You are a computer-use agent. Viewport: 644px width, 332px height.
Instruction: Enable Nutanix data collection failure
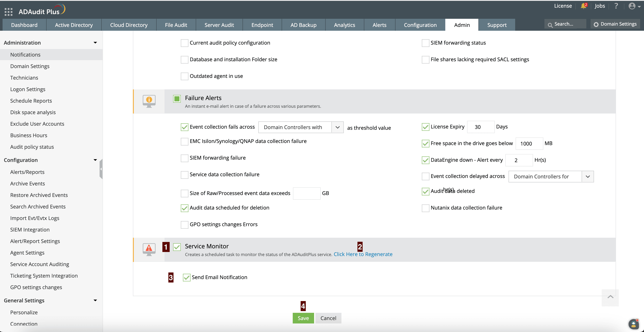pos(425,208)
